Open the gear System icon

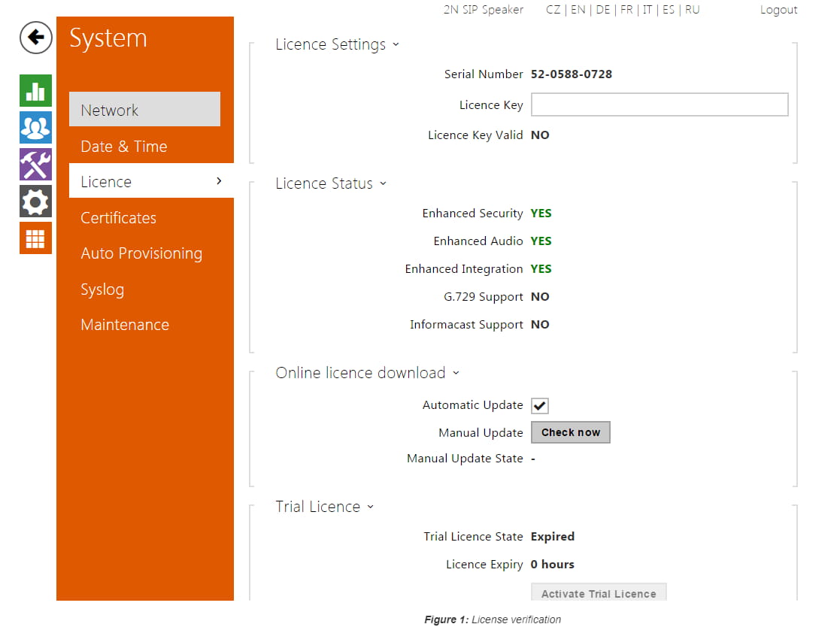[x=36, y=201]
